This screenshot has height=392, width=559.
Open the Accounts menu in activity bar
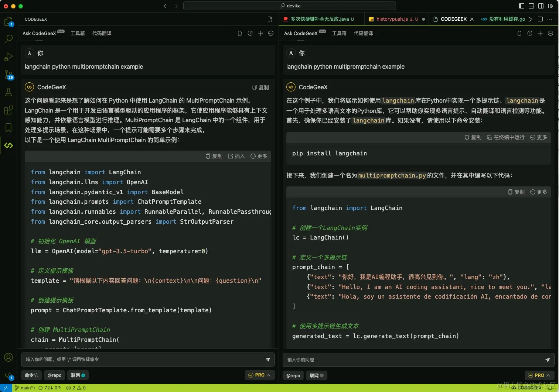click(x=8, y=357)
